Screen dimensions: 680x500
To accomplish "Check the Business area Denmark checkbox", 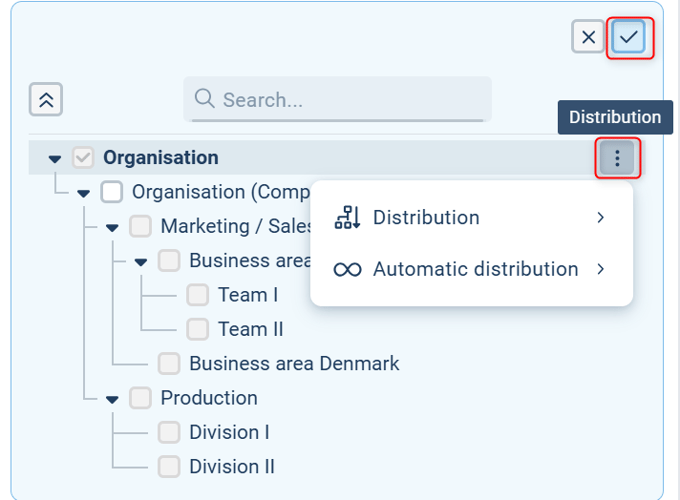I will click(169, 363).
